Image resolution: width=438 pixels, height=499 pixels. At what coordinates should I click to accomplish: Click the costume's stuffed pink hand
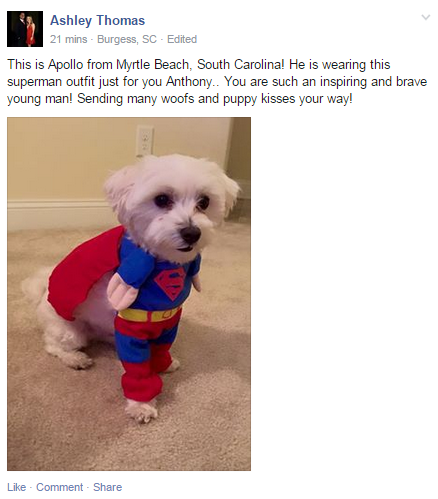point(122,291)
